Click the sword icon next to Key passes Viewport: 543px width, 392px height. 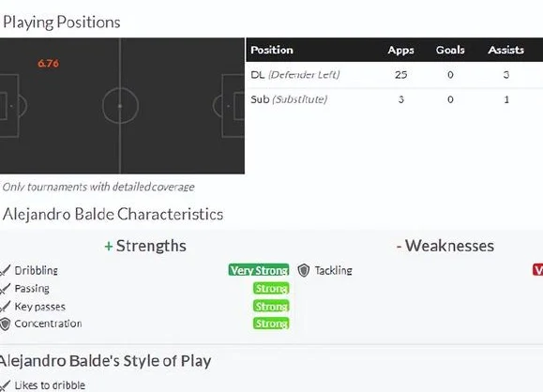[x=5, y=307]
